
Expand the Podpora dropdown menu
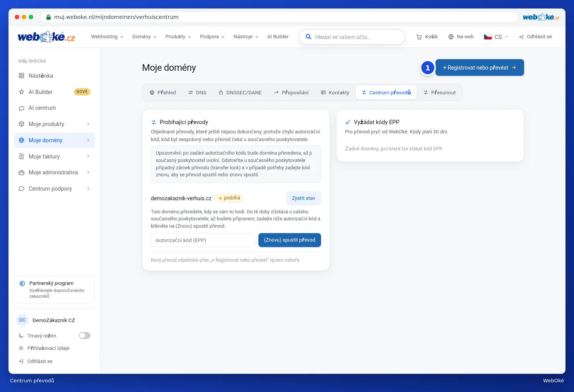(212, 37)
